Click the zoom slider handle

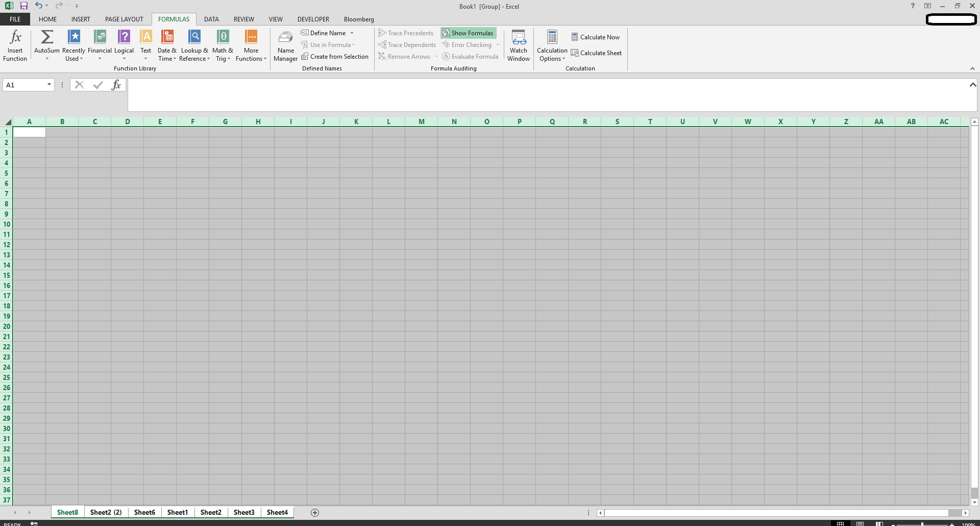tap(922, 524)
